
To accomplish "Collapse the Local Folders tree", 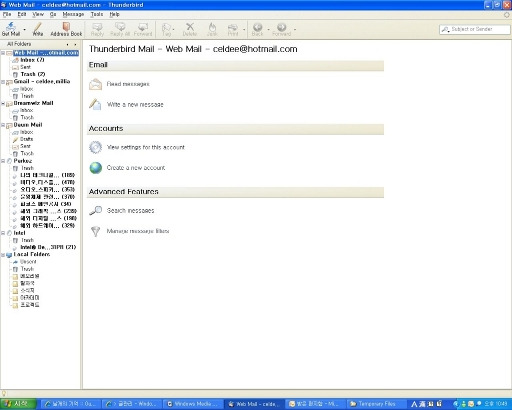I will [x=3, y=255].
